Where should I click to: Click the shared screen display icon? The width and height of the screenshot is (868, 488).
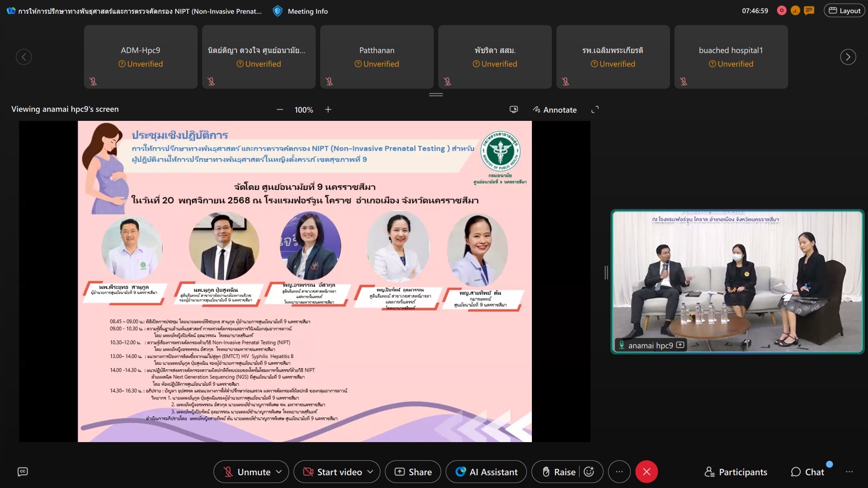[x=514, y=110]
